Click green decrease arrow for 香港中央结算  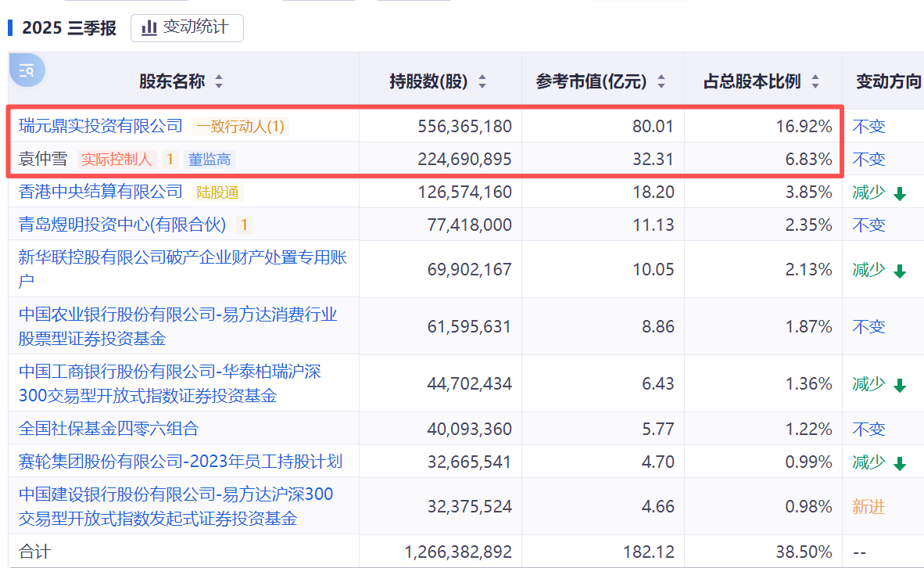click(x=900, y=193)
